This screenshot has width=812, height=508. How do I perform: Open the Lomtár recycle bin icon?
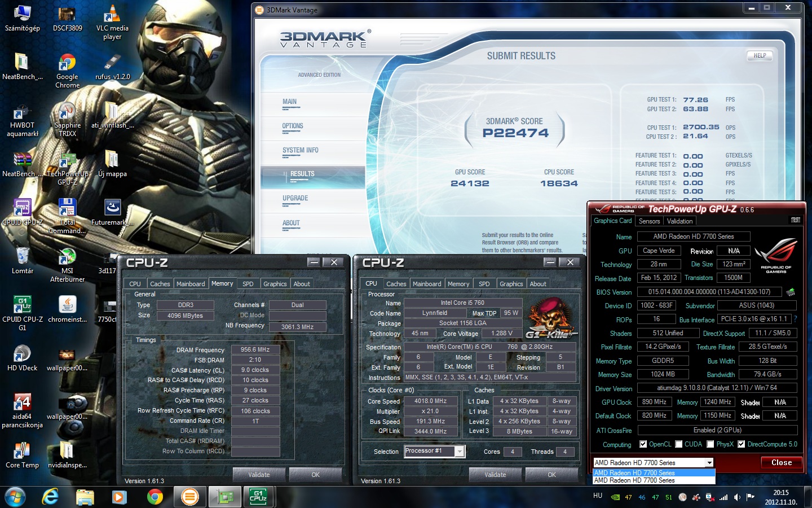(22, 261)
